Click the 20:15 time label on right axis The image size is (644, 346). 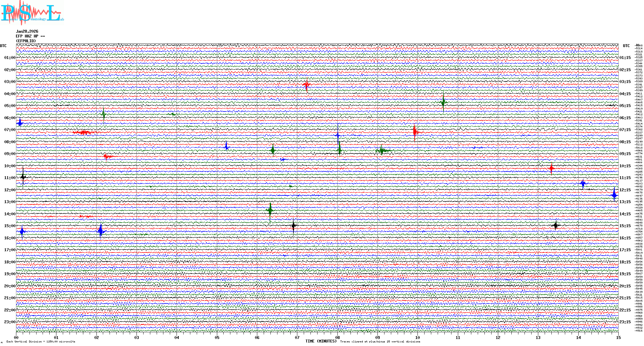tap(625, 286)
